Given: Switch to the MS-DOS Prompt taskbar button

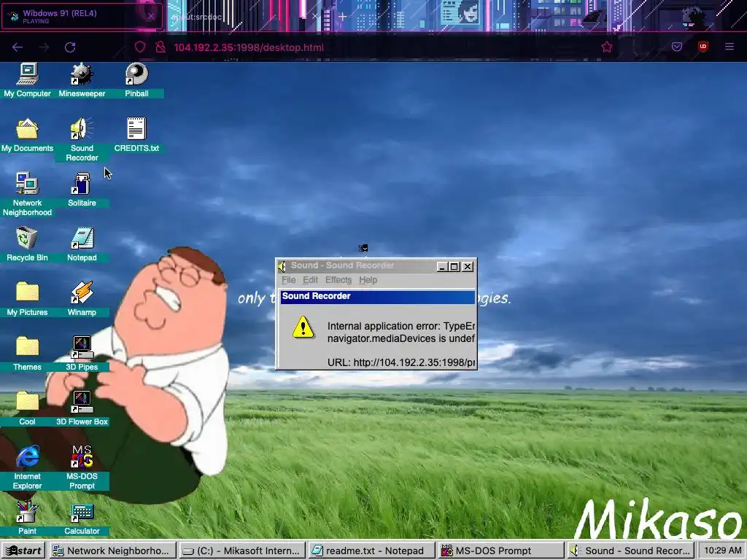Looking at the screenshot, I should coord(500,551).
